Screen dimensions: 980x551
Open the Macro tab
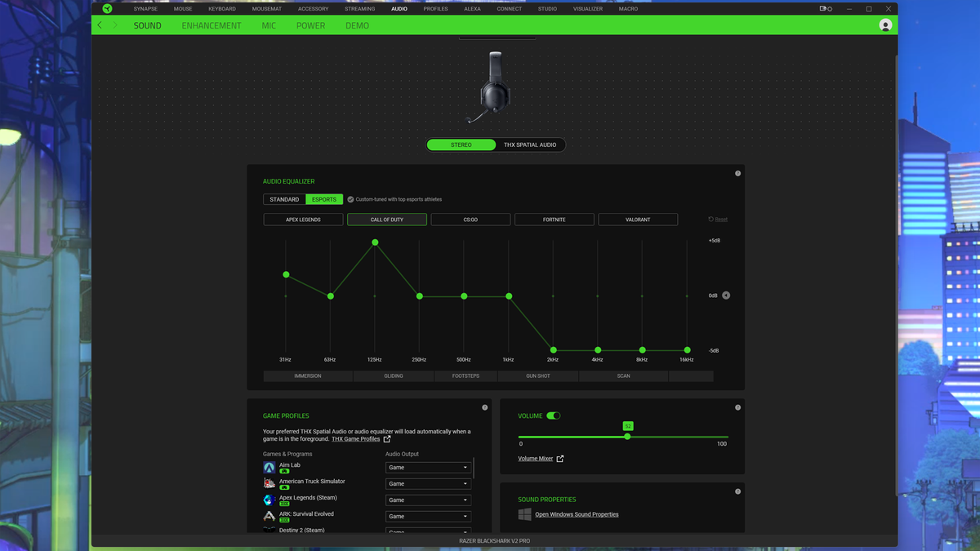coord(628,8)
